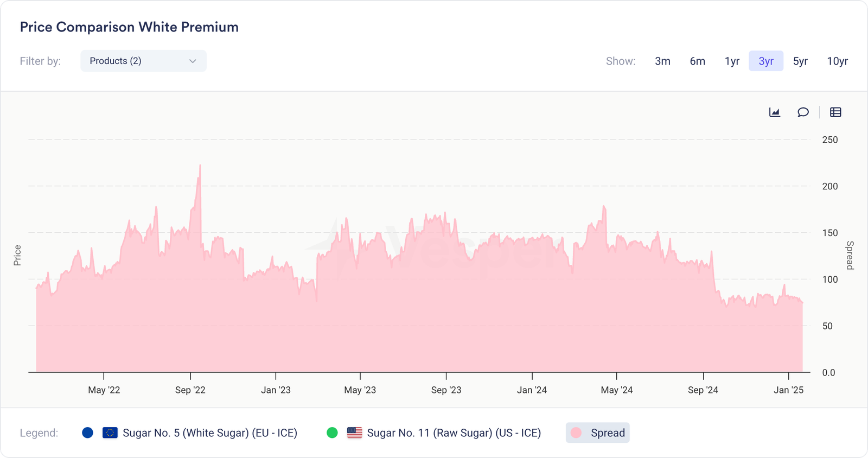Open the comments speech bubble icon

point(803,112)
